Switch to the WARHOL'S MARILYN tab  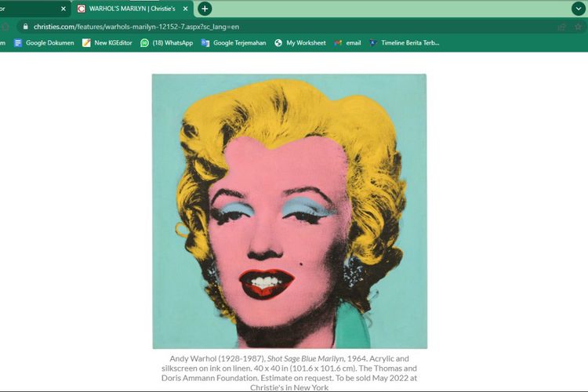pos(133,9)
